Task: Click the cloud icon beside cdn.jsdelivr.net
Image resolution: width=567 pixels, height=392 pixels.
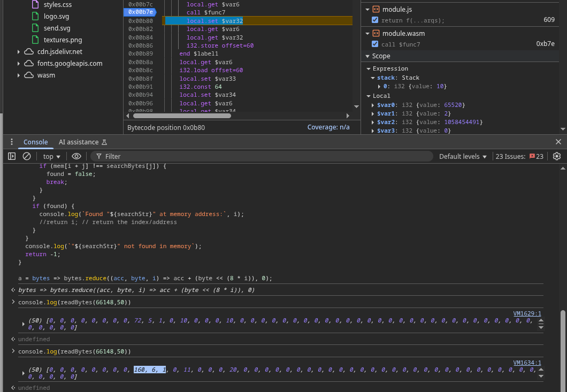Action: point(29,52)
